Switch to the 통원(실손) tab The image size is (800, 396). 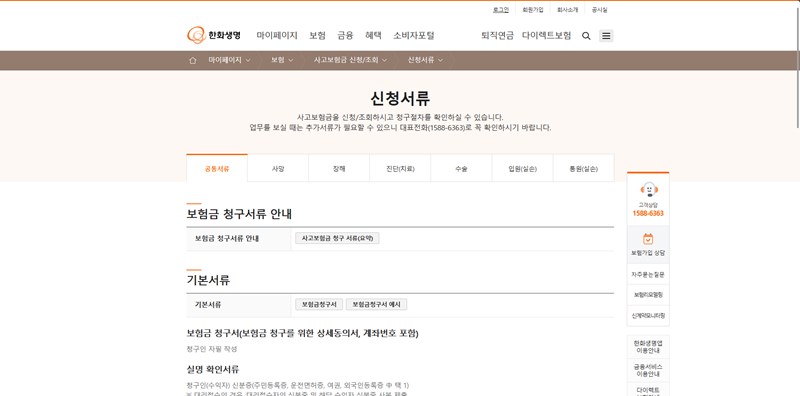(x=584, y=168)
